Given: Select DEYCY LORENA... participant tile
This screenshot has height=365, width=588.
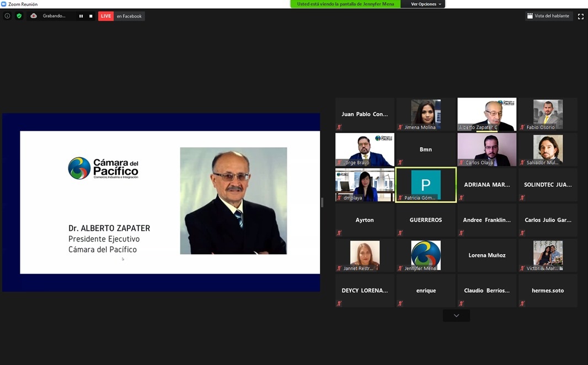Looking at the screenshot, I should [x=365, y=291].
